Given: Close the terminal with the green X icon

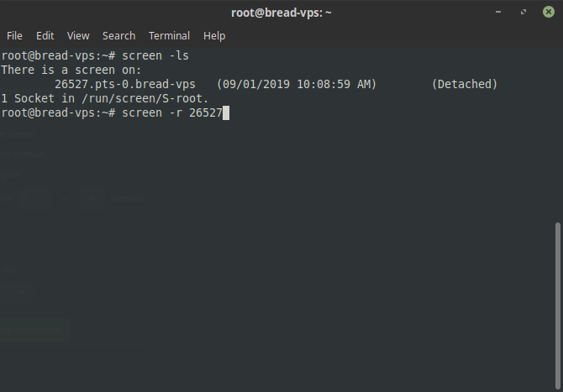Looking at the screenshot, I should coord(548,12).
